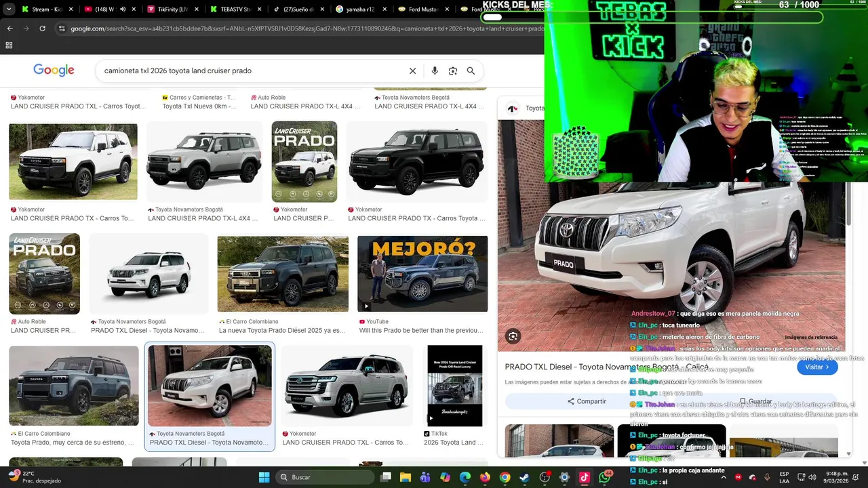Open the white Land Cruiser 300 Yokomotor image
Image resolution: width=868 pixels, height=488 pixels.
pos(347,386)
